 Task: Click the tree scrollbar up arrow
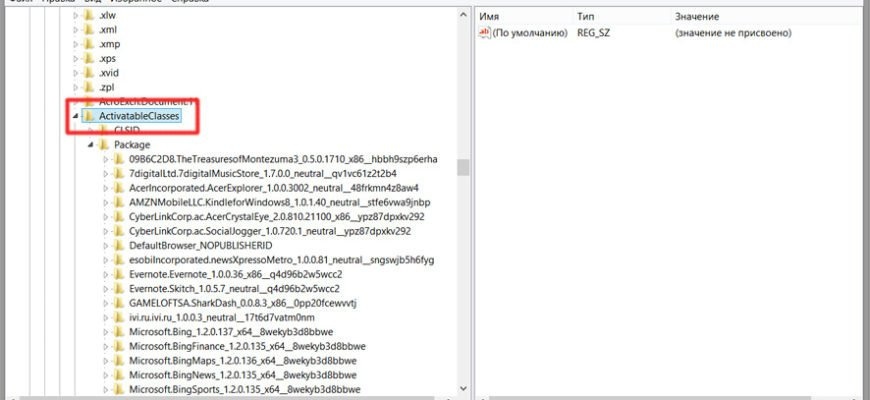(463, 16)
